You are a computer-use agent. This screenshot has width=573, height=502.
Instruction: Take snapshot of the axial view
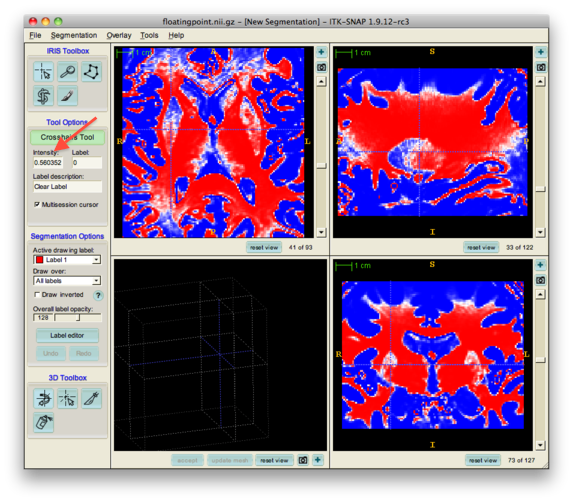321,67
